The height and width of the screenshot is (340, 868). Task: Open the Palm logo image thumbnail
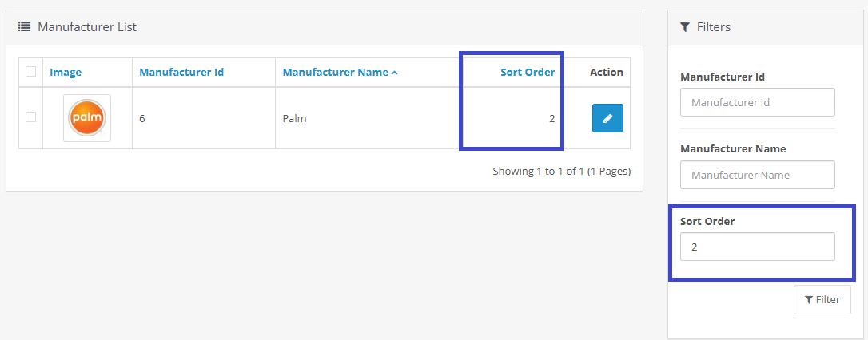[87, 118]
